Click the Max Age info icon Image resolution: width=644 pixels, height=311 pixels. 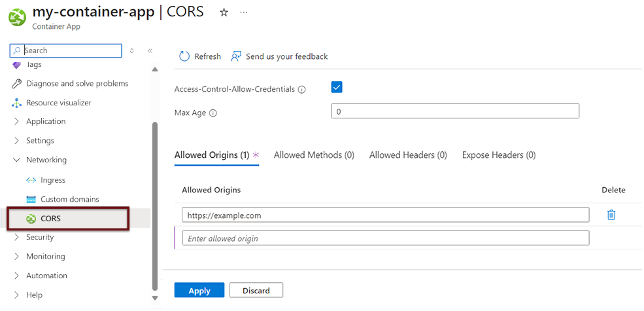tap(213, 113)
